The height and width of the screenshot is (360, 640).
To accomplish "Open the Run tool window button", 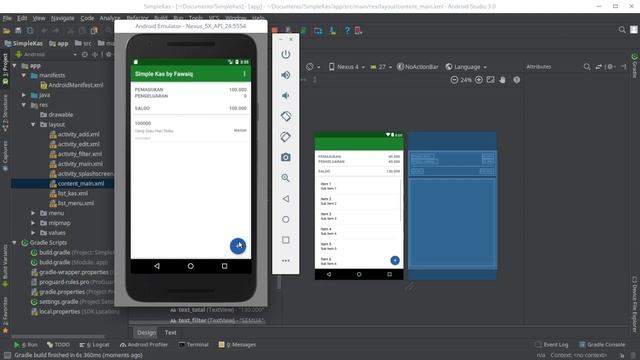I will (x=26, y=344).
